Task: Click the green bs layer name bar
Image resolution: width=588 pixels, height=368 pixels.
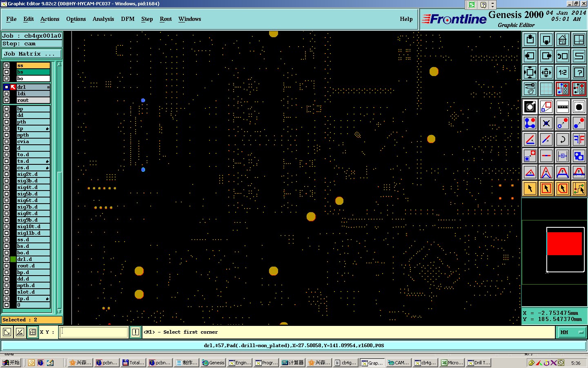Action: click(x=33, y=72)
